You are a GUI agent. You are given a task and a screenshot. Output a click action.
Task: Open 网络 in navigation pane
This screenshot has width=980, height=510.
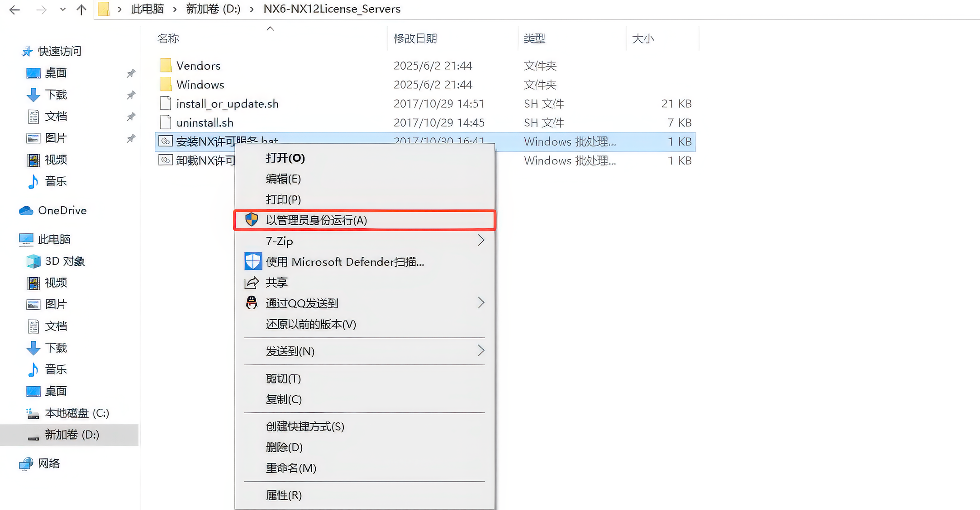pyautogui.click(x=49, y=463)
